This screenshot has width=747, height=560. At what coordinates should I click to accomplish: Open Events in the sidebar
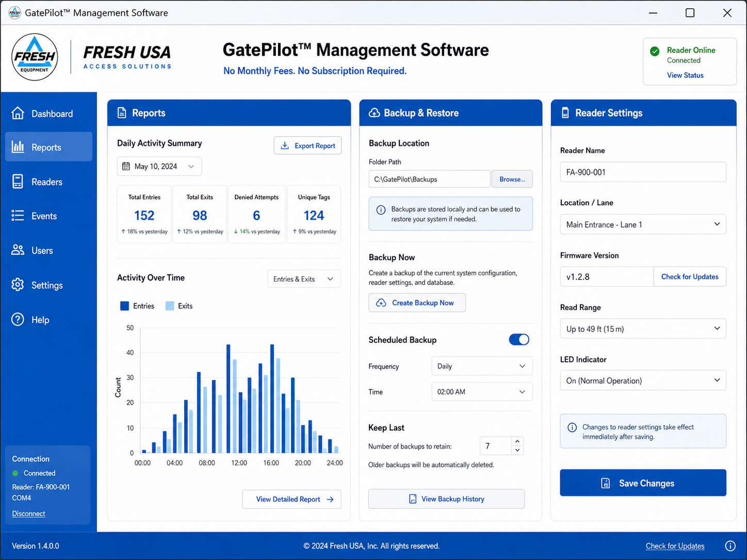(x=48, y=216)
